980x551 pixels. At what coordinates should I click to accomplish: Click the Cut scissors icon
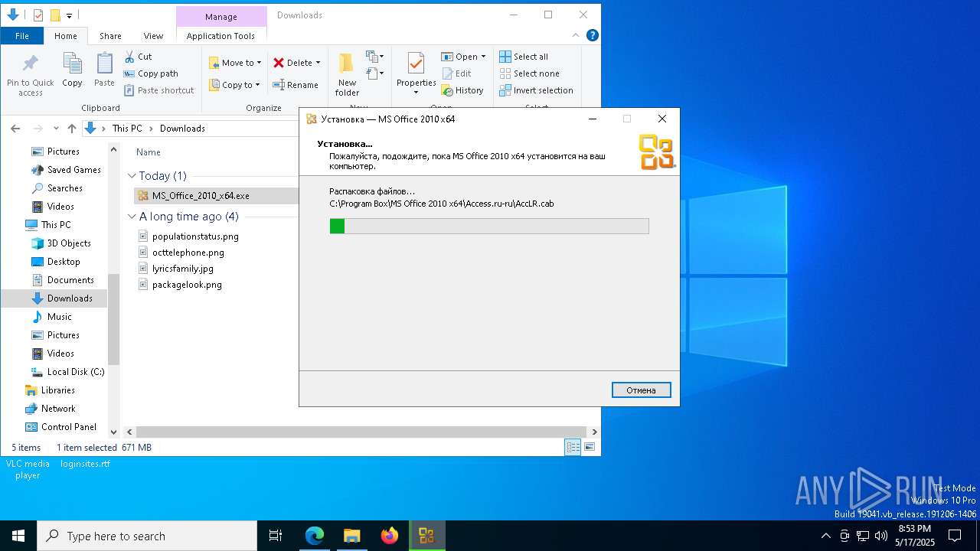(129, 57)
